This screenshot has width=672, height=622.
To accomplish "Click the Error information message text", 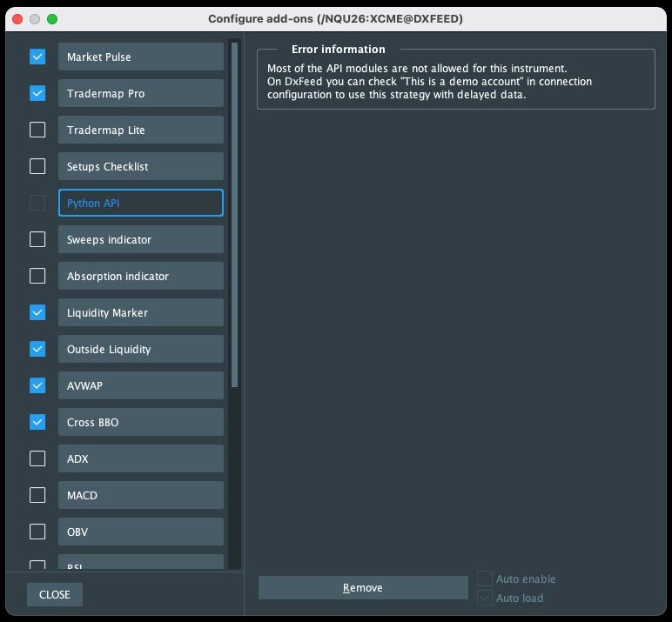I will pyautogui.click(x=429, y=82).
